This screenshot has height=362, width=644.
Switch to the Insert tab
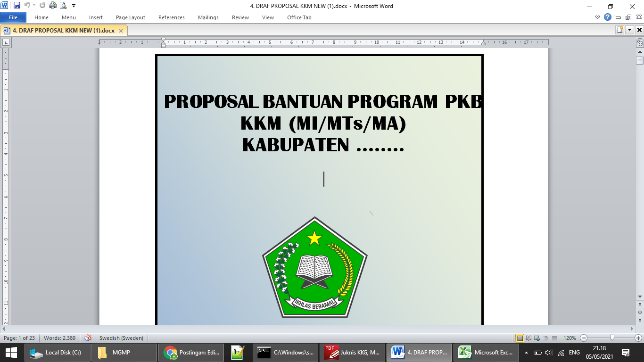coord(96,17)
